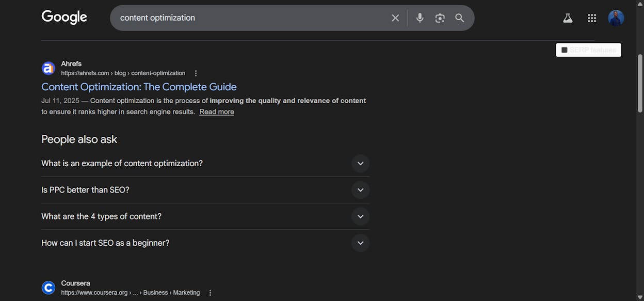Open Google Lens image search icon
Viewport: 644px width, 301px height.
(440, 18)
